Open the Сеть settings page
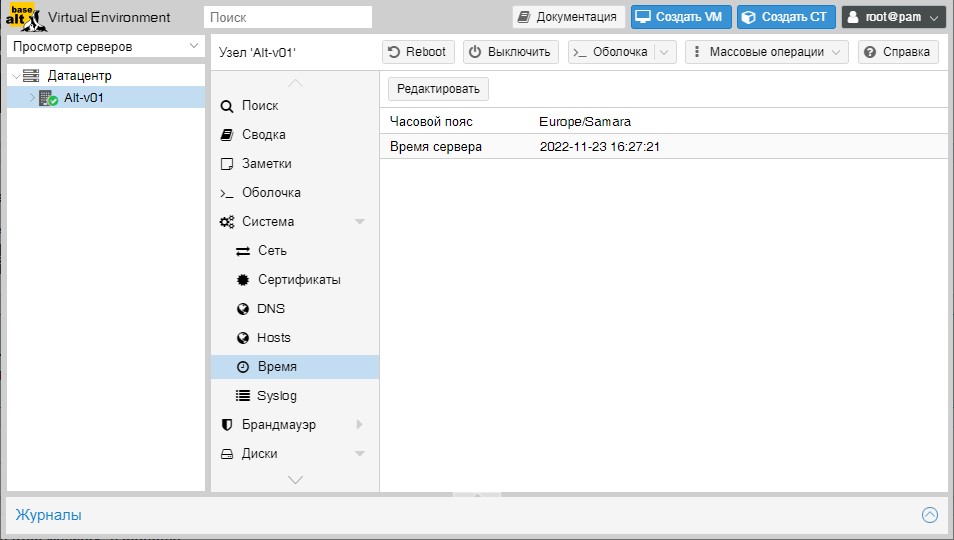The height and width of the screenshot is (540, 954). pyautogui.click(x=295, y=251)
